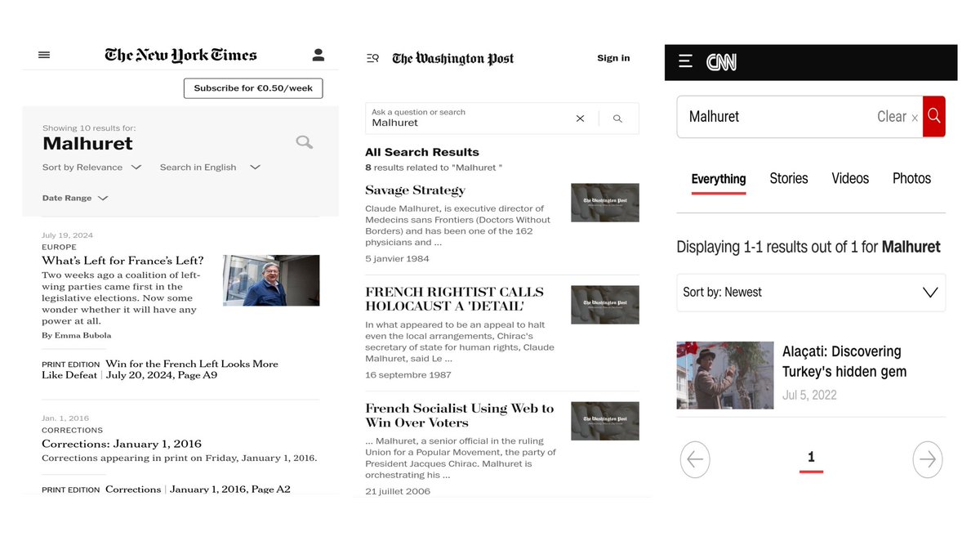Clear Washington Post search with X icon

point(580,118)
